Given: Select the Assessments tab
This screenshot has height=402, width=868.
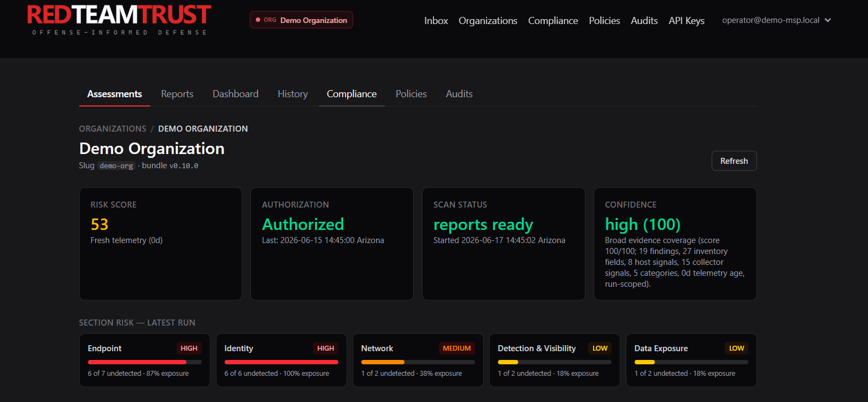Looking at the screenshot, I should (115, 94).
